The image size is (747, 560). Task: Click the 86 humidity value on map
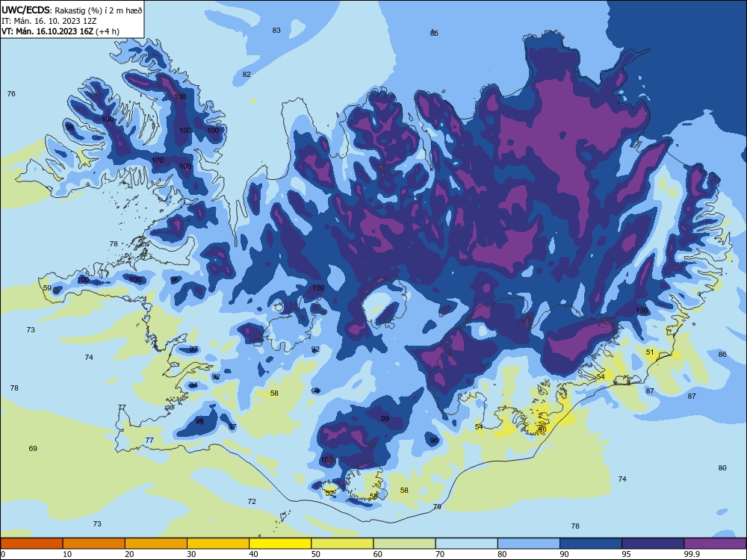[722, 354]
